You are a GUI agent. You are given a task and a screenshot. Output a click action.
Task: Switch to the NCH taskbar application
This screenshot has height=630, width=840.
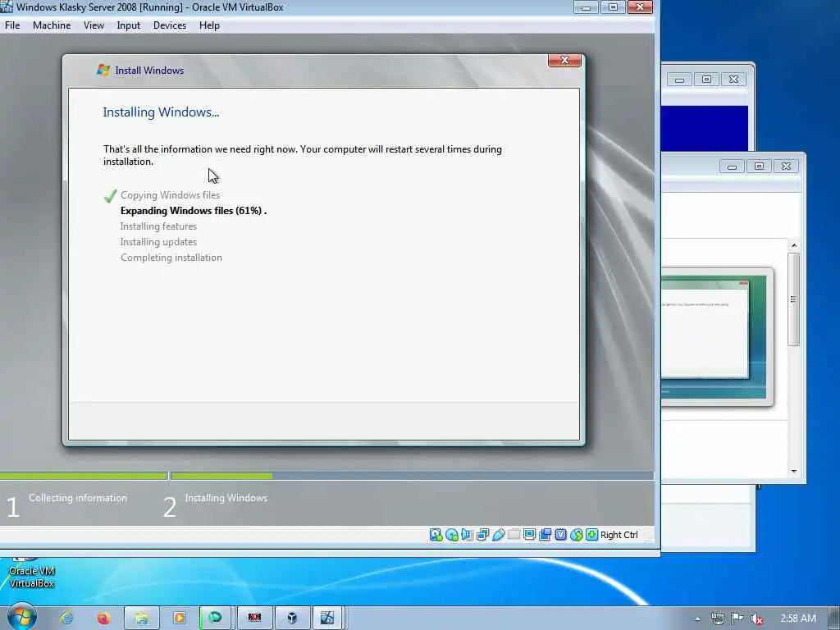tap(254, 618)
